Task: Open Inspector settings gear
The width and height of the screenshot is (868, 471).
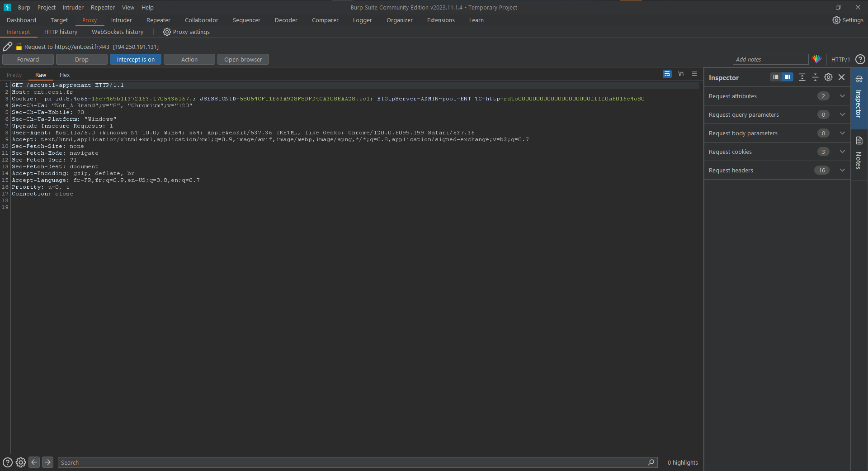Action: pyautogui.click(x=828, y=77)
